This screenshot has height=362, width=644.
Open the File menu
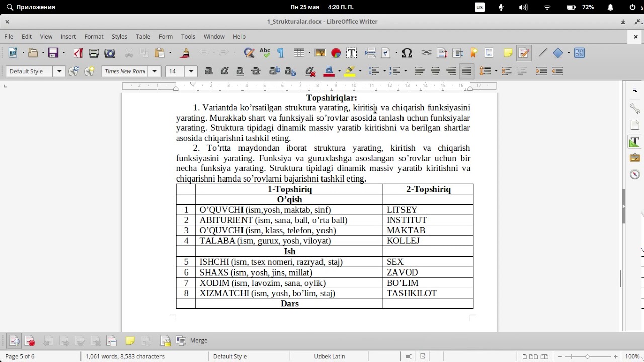tap(9, 37)
